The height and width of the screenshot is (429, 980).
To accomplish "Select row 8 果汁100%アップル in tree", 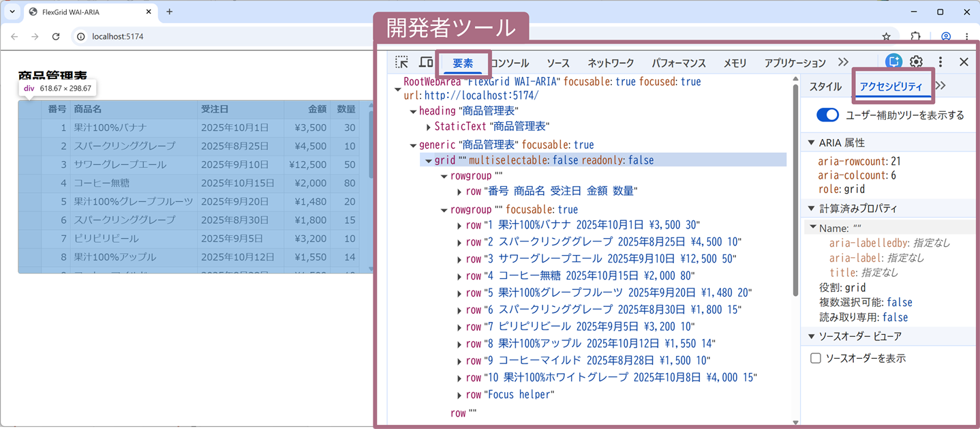I will pyautogui.click(x=590, y=344).
